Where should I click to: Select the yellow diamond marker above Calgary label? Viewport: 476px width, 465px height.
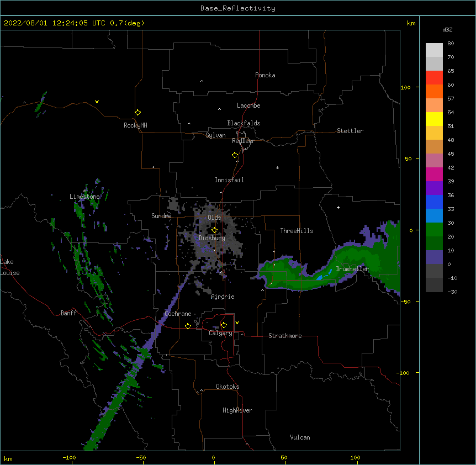coord(224,325)
